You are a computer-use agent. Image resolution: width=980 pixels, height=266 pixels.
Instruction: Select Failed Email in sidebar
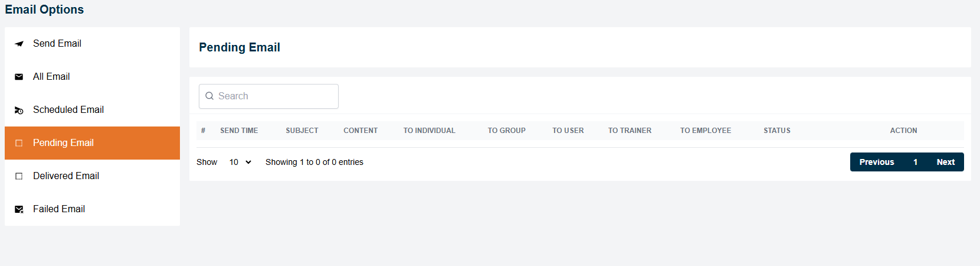59,209
